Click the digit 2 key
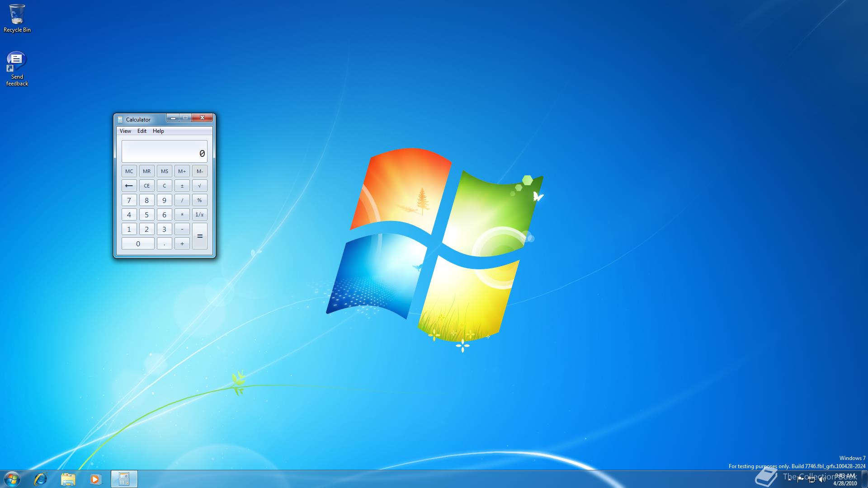This screenshot has width=868, height=488. pos(146,229)
